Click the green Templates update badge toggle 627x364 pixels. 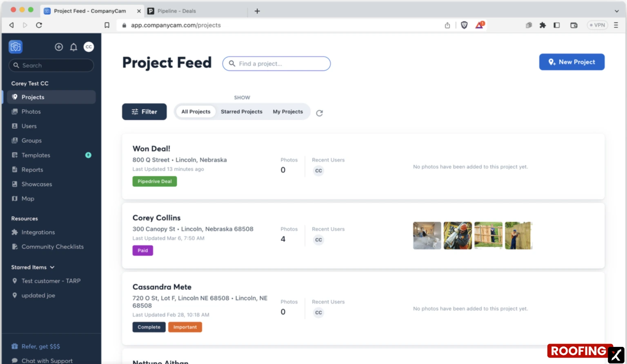[89, 155]
